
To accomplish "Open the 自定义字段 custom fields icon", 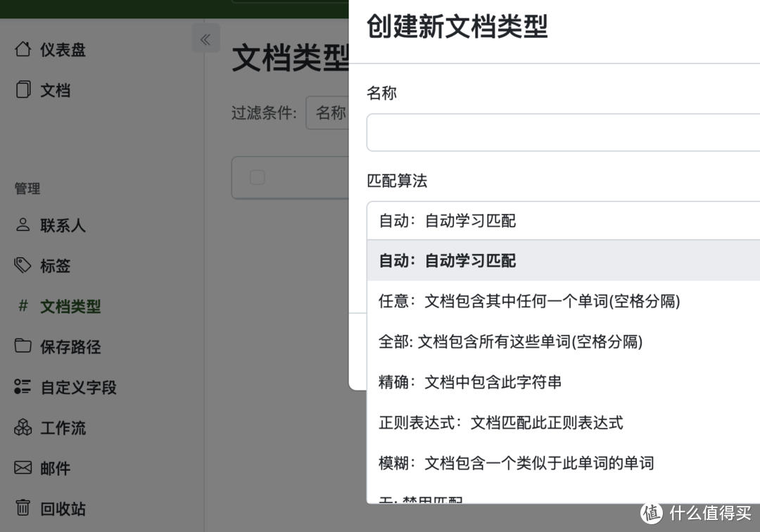I will pyautogui.click(x=23, y=387).
